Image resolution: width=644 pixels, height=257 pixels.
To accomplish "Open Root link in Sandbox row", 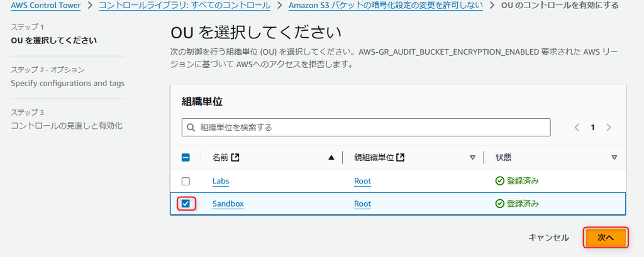I will click(x=363, y=204).
